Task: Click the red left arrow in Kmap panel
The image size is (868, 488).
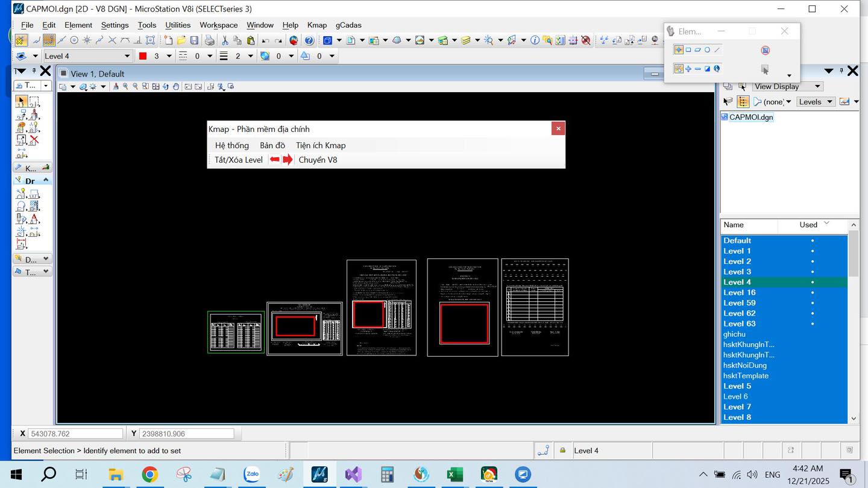Action: pyautogui.click(x=275, y=160)
